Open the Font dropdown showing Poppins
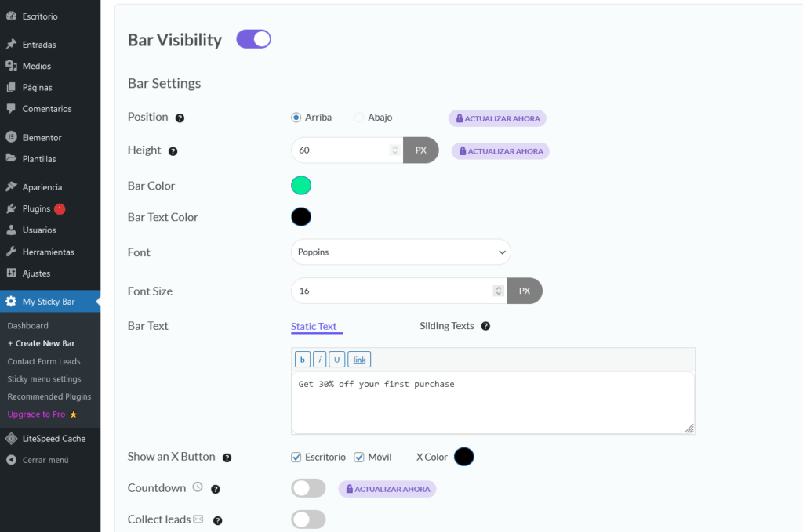This screenshot has height=532, width=803. (x=401, y=252)
